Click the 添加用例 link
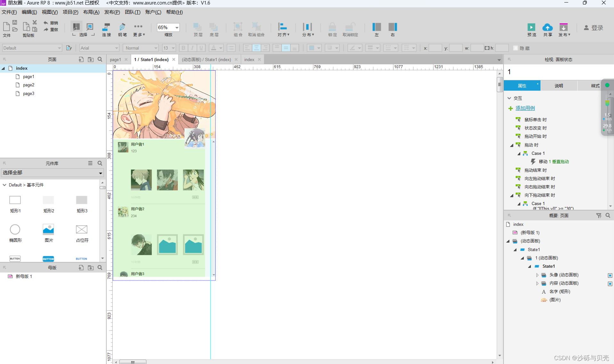 [x=525, y=108]
